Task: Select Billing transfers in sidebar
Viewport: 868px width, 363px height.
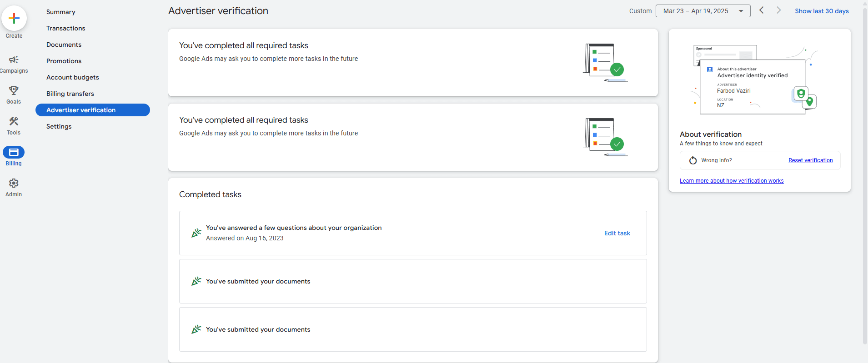Action: [70, 94]
